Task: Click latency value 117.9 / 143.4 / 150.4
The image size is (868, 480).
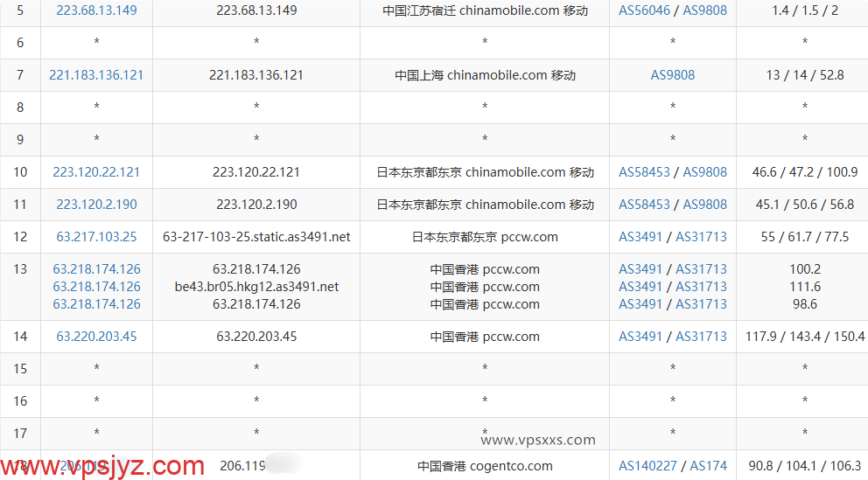Action: 804,337
